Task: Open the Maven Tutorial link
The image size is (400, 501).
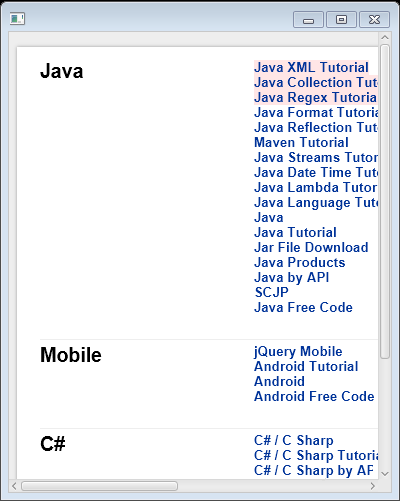Action: [x=301, y=143]
